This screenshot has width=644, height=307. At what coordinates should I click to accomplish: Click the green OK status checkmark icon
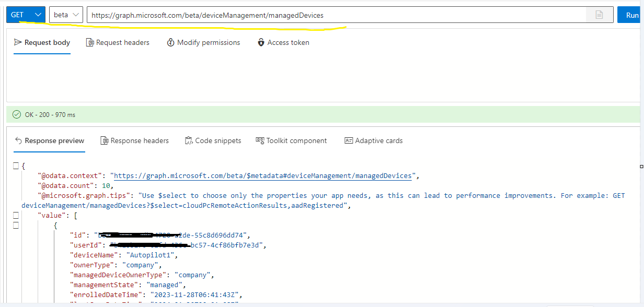[x=16, y=114]
